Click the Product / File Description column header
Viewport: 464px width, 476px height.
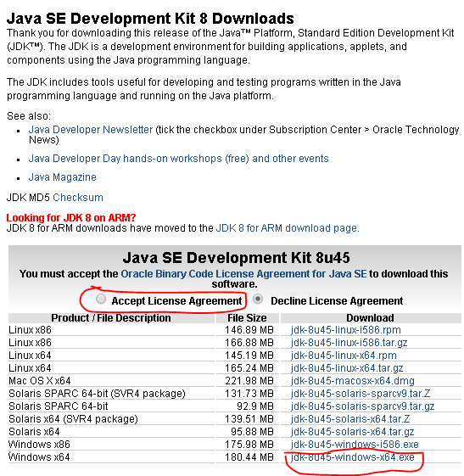(111, 318)
